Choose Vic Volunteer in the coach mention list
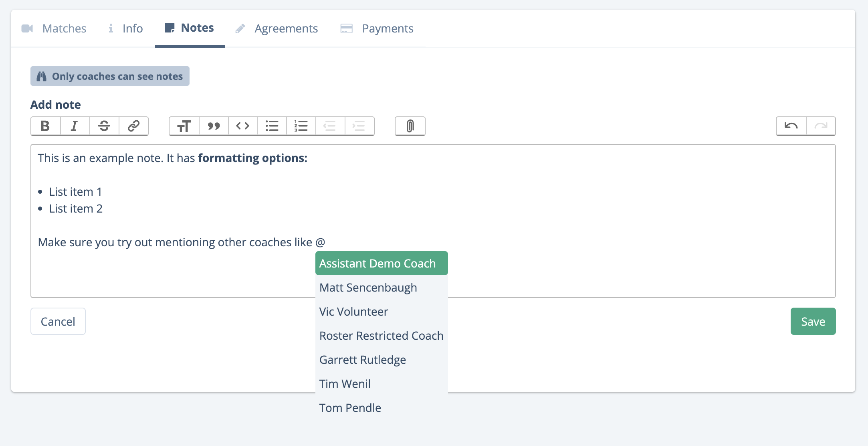Image resolution: width=868 pixels, height=446 pixels. click(x=353, y=311)
